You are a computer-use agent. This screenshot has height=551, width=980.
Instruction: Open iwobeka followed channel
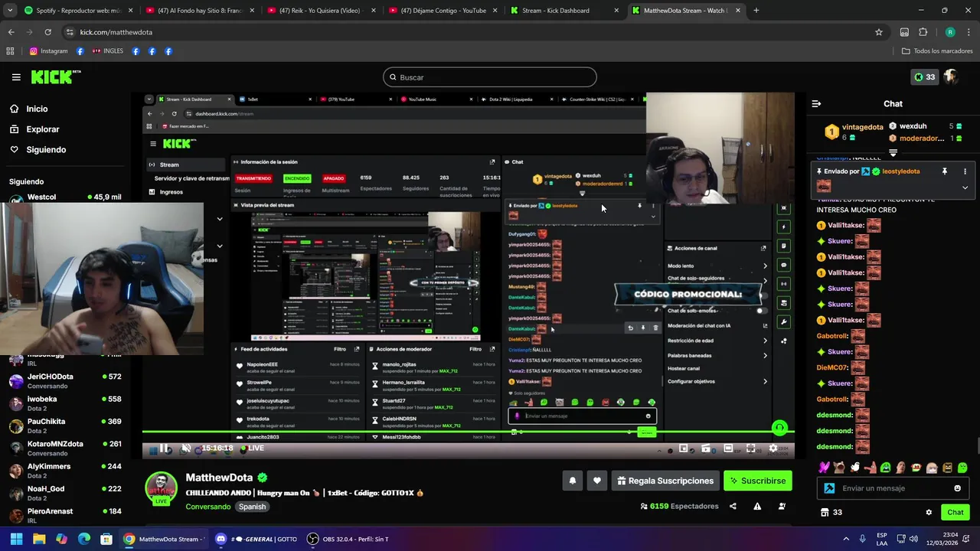(65, 403)
